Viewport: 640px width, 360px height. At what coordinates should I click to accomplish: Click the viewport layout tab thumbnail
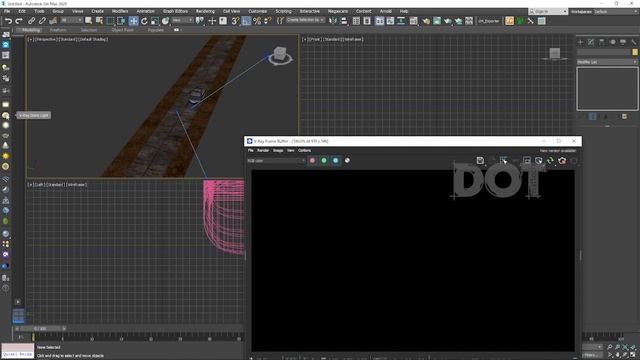click(x=18, y=316)
